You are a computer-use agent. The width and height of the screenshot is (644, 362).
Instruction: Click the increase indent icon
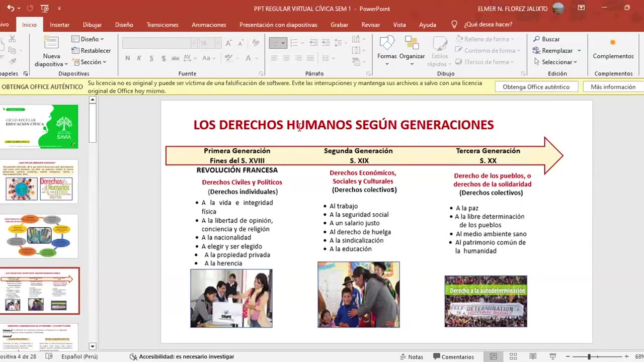point(326,43)
